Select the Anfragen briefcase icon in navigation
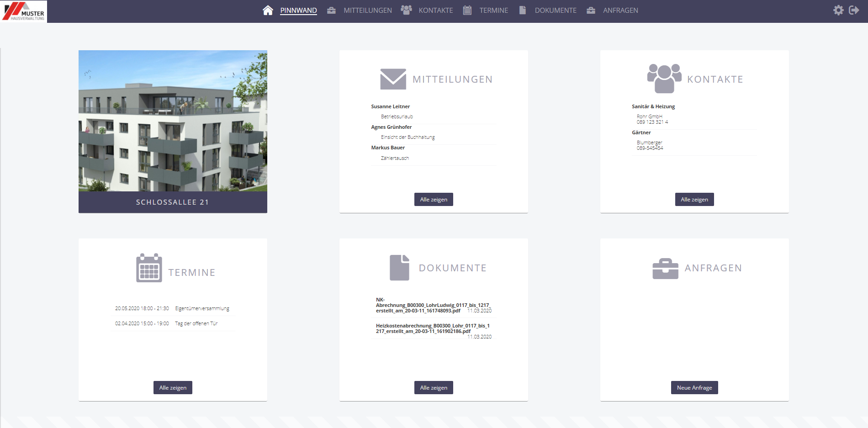This screenshot has height=428, width=868. [x=590, y=10]
